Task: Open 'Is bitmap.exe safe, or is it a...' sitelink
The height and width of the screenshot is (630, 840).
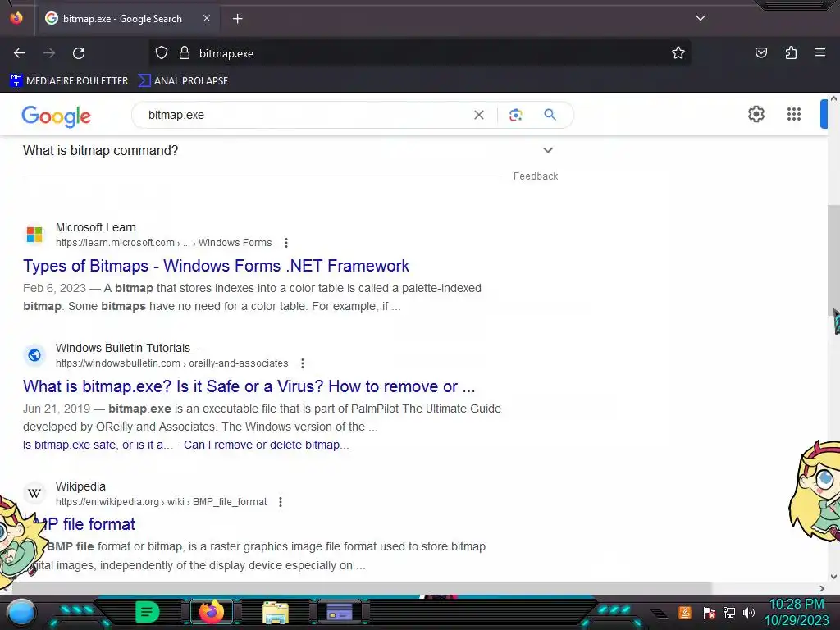Action: 98,445
